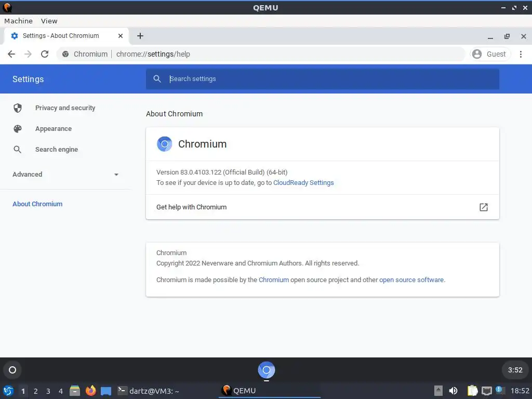Click the Version 83.0.4103.122 text

click(x=222, y=172)
